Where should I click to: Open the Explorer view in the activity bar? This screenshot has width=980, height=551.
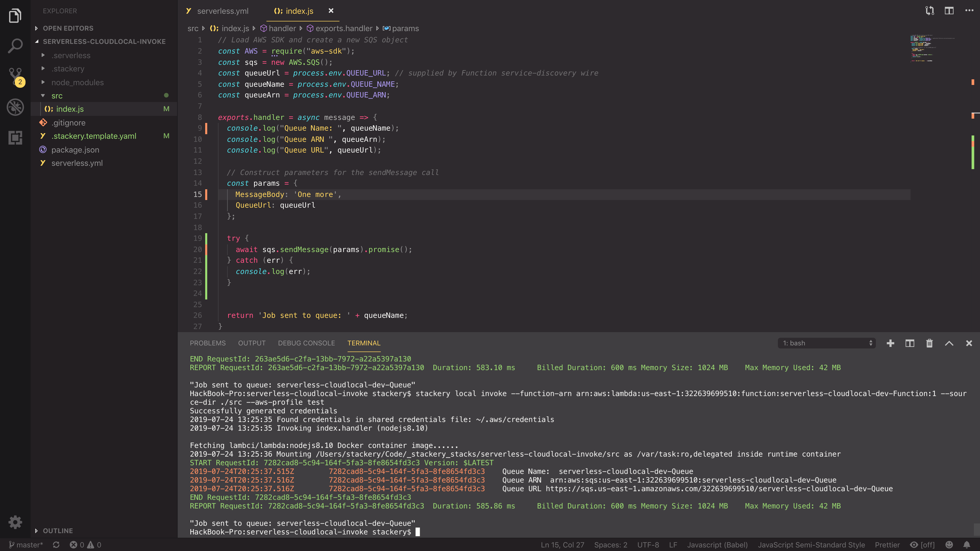click(15, 16)
